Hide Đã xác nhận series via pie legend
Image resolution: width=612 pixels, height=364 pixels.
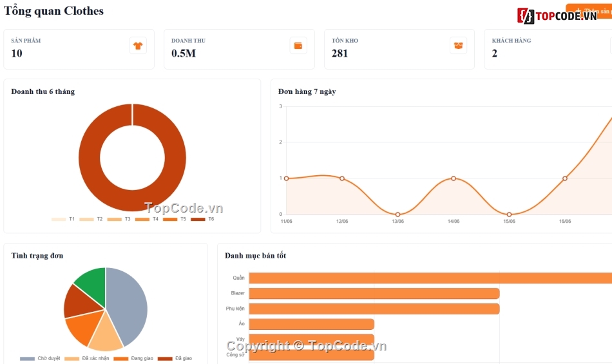pyautogui.click(x=87, y=358)
